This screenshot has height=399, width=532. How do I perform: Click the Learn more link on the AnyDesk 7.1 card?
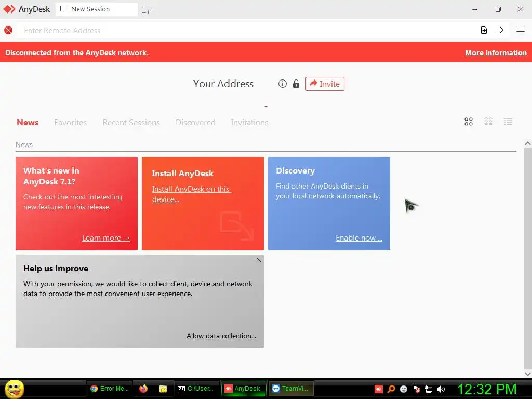coord(106,238)
